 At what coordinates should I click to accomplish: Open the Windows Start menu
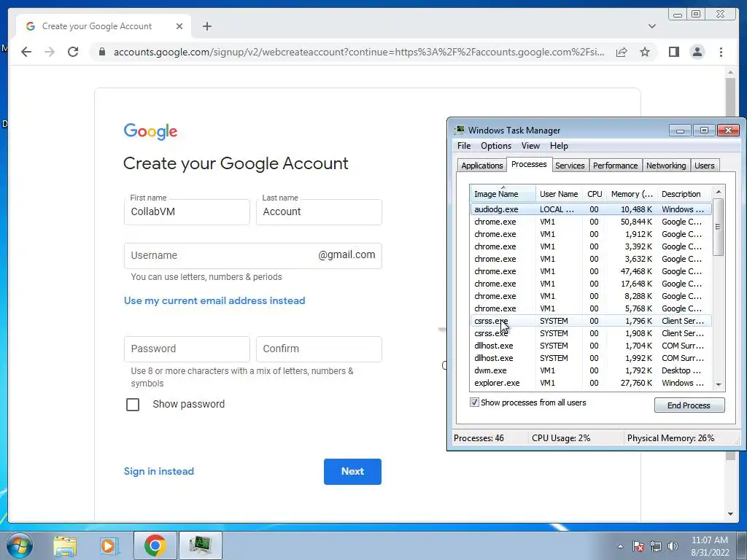coord(20,545)
